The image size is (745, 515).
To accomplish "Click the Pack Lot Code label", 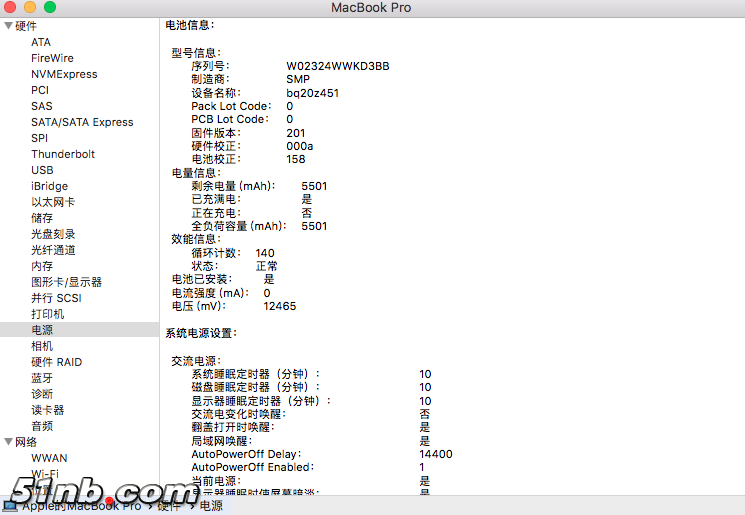I will click(231, 106).
